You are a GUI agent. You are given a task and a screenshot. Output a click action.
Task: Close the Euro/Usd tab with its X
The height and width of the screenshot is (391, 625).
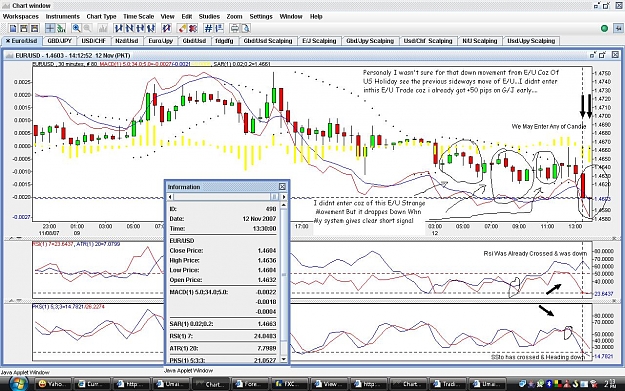(8, 41)
